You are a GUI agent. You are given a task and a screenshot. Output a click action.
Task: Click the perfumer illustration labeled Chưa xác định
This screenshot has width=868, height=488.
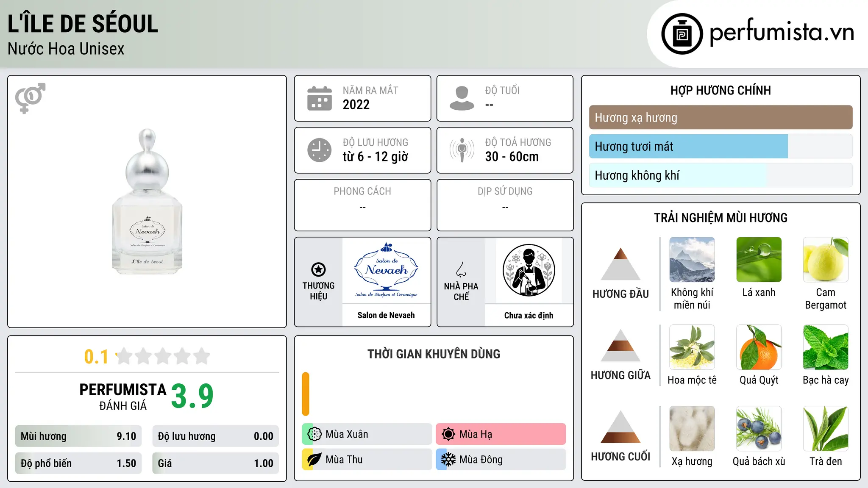tap(529, 270)
